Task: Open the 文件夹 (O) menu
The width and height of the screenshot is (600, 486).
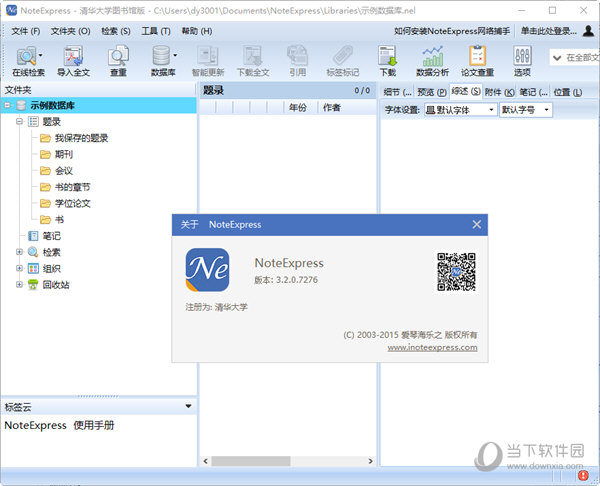Action: pos(71,31)
